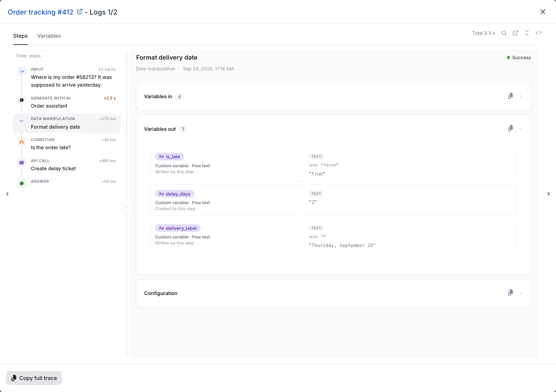Close the logs dialog

tap(543, 12)
